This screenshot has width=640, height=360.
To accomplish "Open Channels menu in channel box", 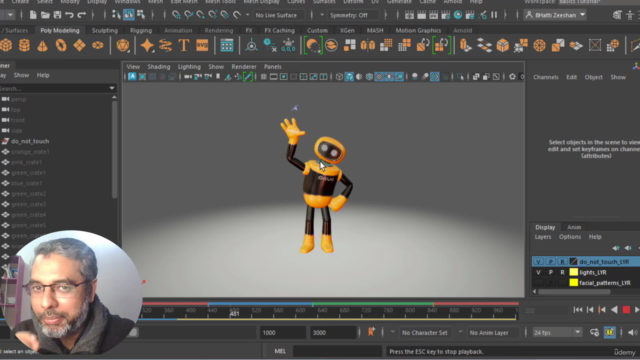I will click(x=546, y=77).
